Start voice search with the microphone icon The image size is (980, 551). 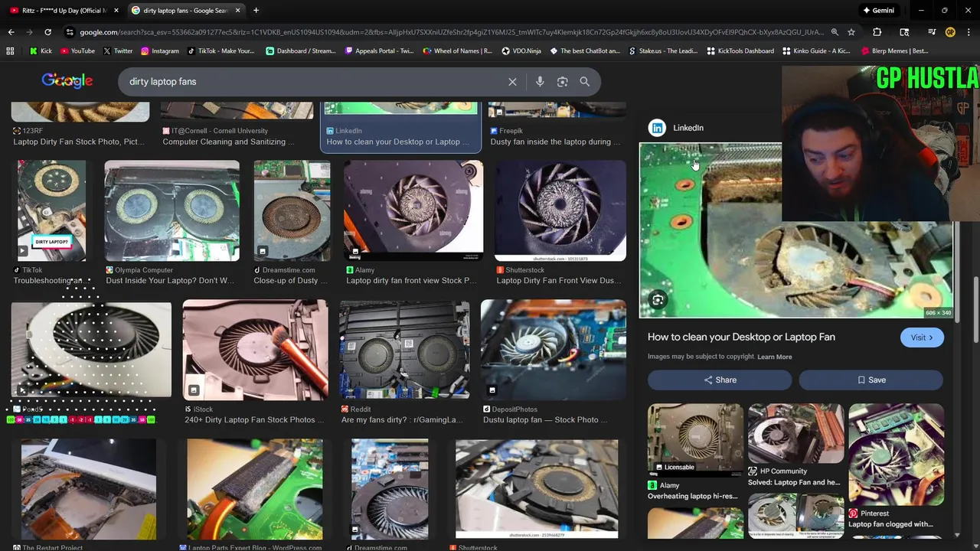coord(540,82)
